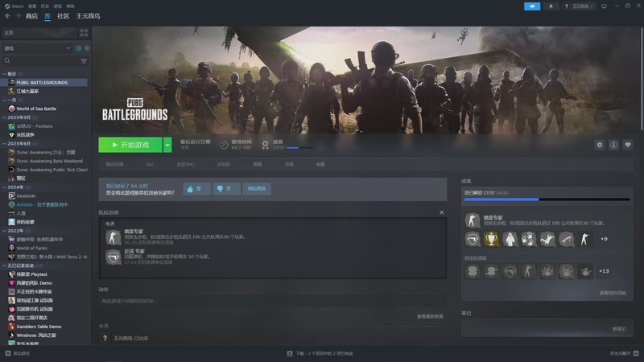Collapse the 2025年9月 group
The height and width of the screenshot is (362, 644).
click(x=4, y=117)
